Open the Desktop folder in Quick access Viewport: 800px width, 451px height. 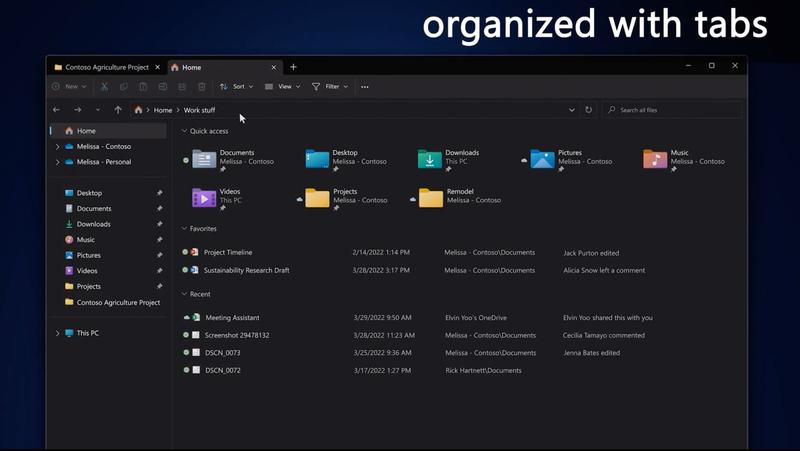[346, 159]
